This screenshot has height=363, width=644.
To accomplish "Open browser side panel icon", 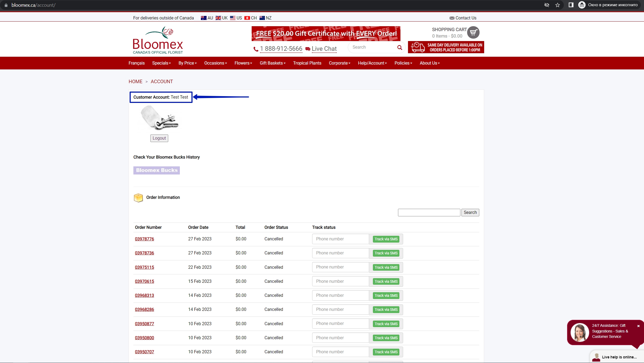I will pyautogui.click(x=571, y=5).
